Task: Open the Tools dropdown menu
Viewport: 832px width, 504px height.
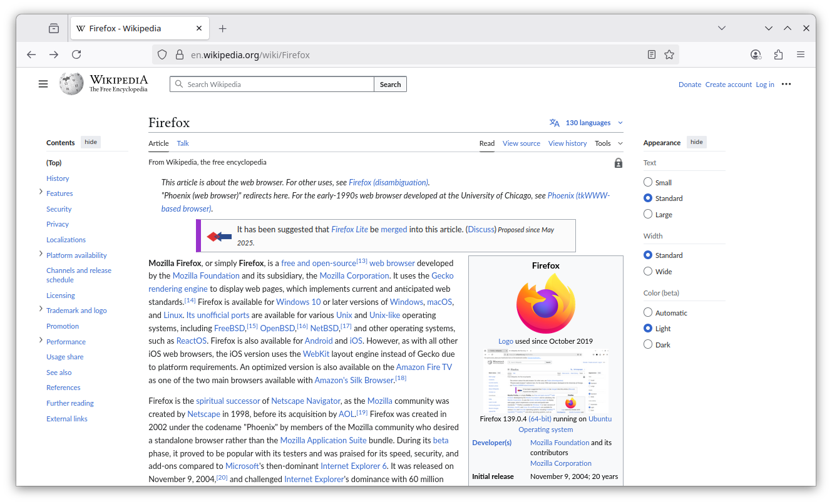Action: [609, 143]
